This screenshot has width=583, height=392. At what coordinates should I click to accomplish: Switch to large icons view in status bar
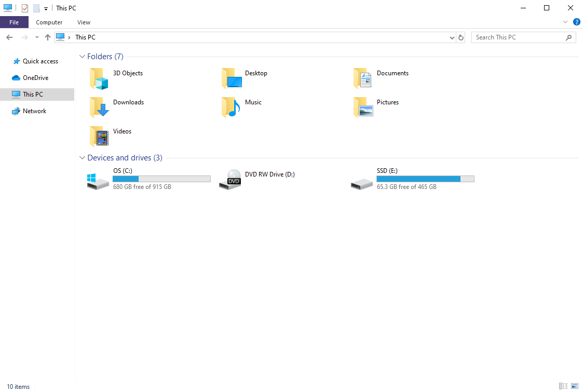pos(575,386)
